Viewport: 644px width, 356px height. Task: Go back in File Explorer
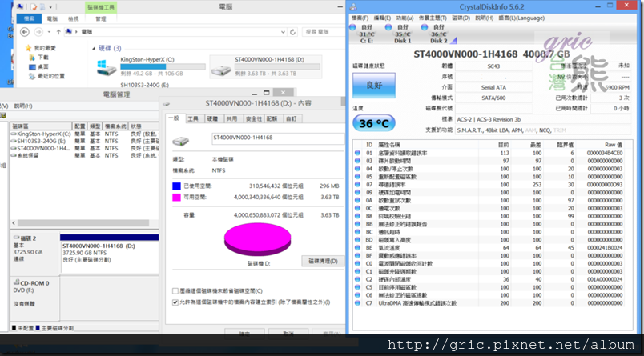24,32
